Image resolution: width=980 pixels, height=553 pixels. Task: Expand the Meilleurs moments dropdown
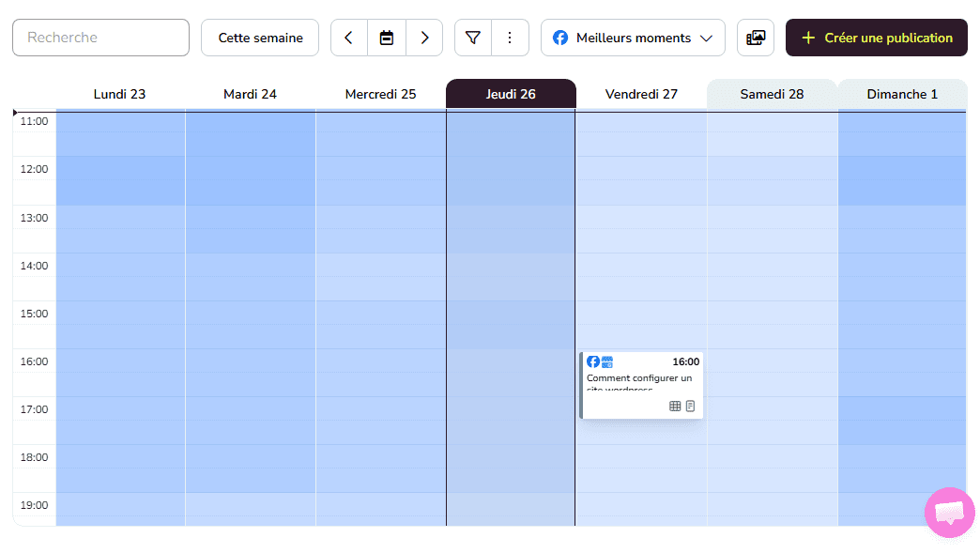point(633,38)
